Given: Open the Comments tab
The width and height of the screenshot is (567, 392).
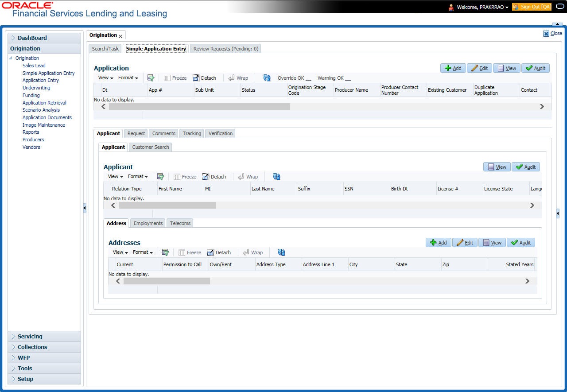Looking at the screenshot, I should (164, 133).
